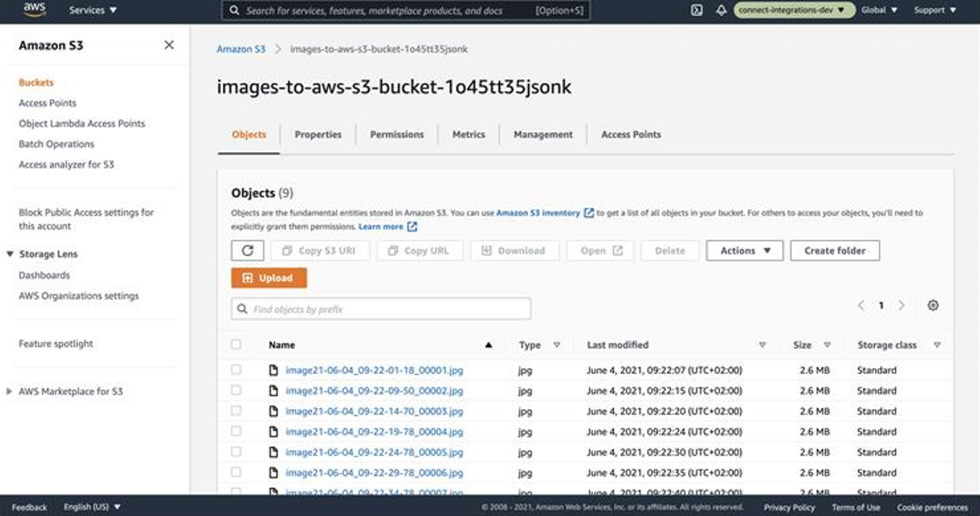
Task: Open Access analyzer for S3
Action: point(67,165)
